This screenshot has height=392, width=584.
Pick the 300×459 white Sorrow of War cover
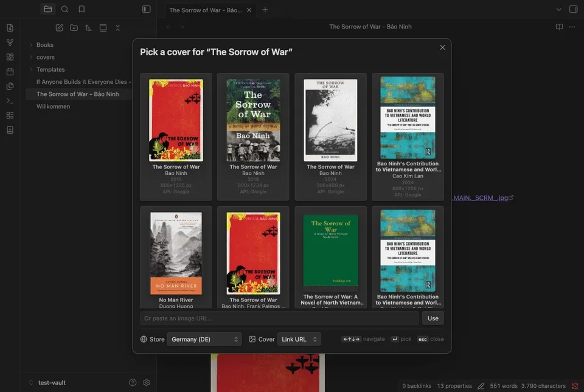[330, 137]
